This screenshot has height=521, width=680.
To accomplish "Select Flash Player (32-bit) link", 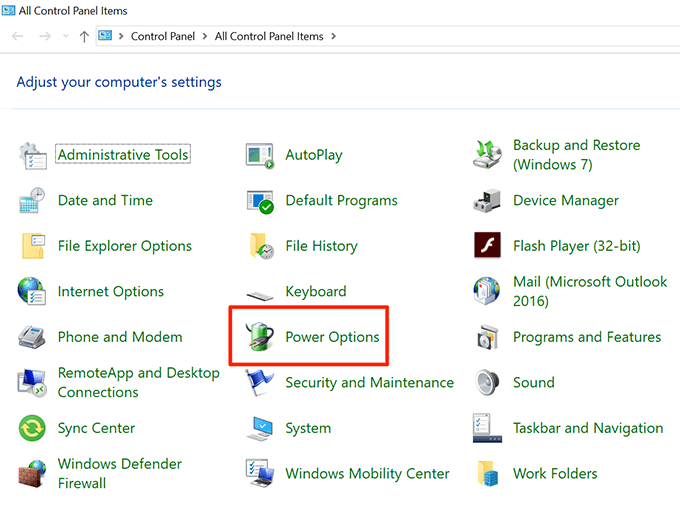I will (x=577, y=246).
